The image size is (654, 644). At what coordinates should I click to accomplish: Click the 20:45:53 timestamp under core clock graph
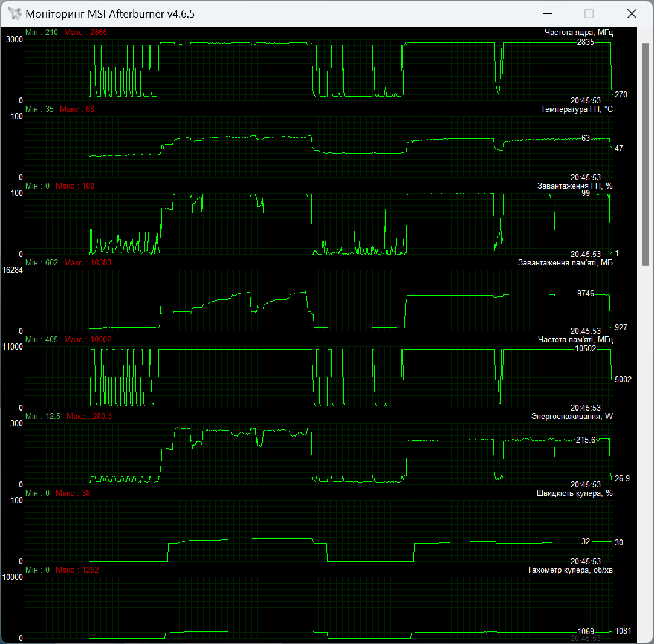tap(586, 101)
